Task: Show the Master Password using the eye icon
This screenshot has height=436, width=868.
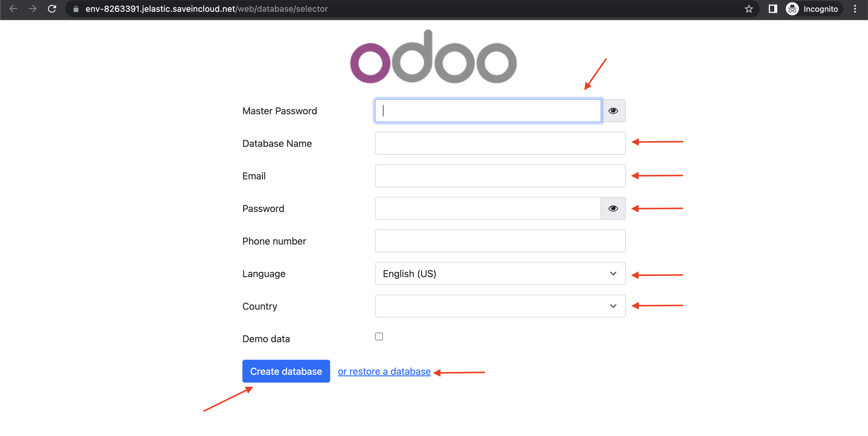Action: pyautogui.click(x=613, y=111)
